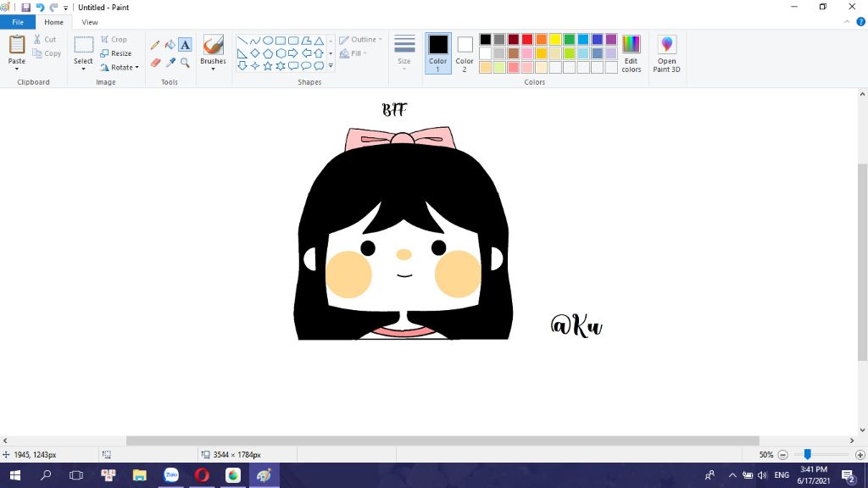The height and width of the screenshot is (488, 868).
Task: Choose the Hexagon shape
Action: [280, 53]
